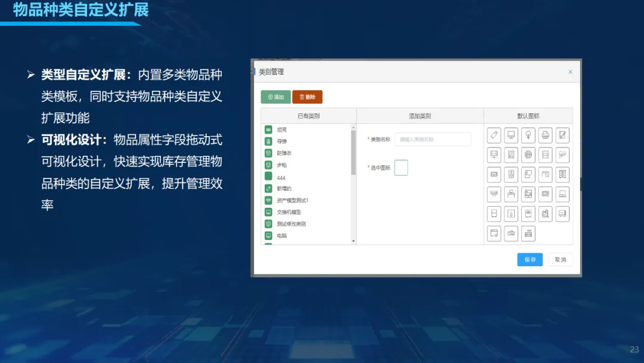Select the notepad with pen default icon
Viewport: 644px width, 363px height.
click(x=562, y=136)
